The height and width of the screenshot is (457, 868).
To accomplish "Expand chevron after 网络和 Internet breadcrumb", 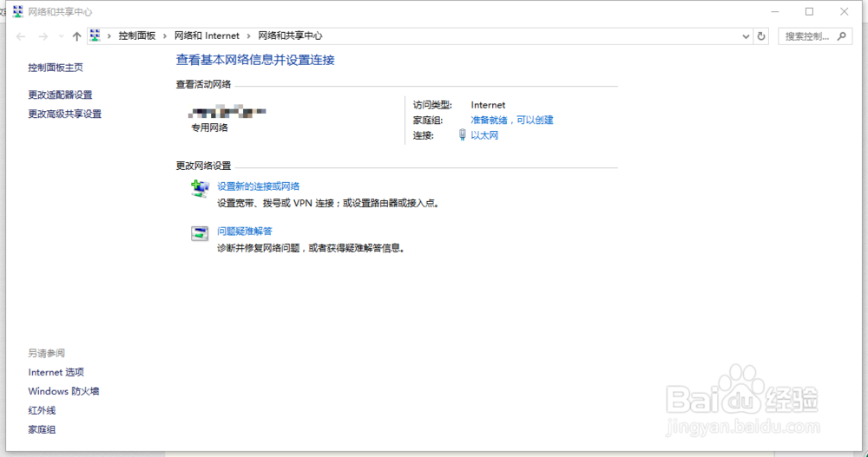I will [248, 36].
